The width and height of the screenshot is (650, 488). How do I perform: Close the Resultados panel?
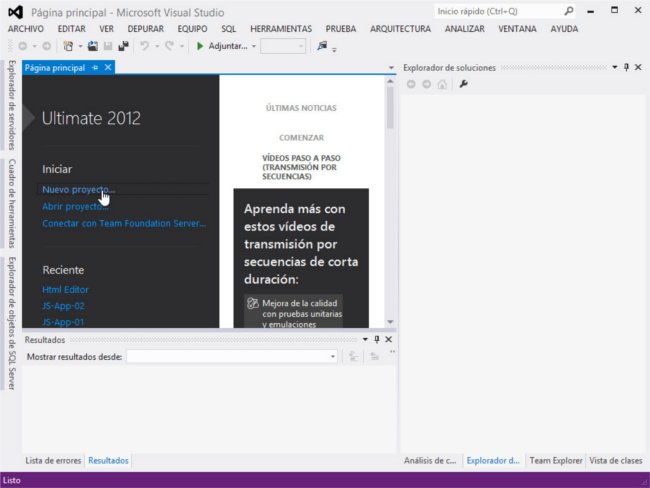[x=388, y=340]
